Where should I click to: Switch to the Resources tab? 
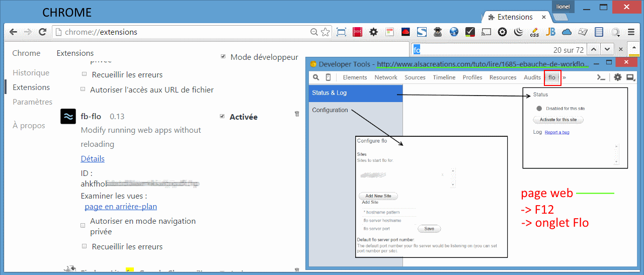[x=503, y=77]
